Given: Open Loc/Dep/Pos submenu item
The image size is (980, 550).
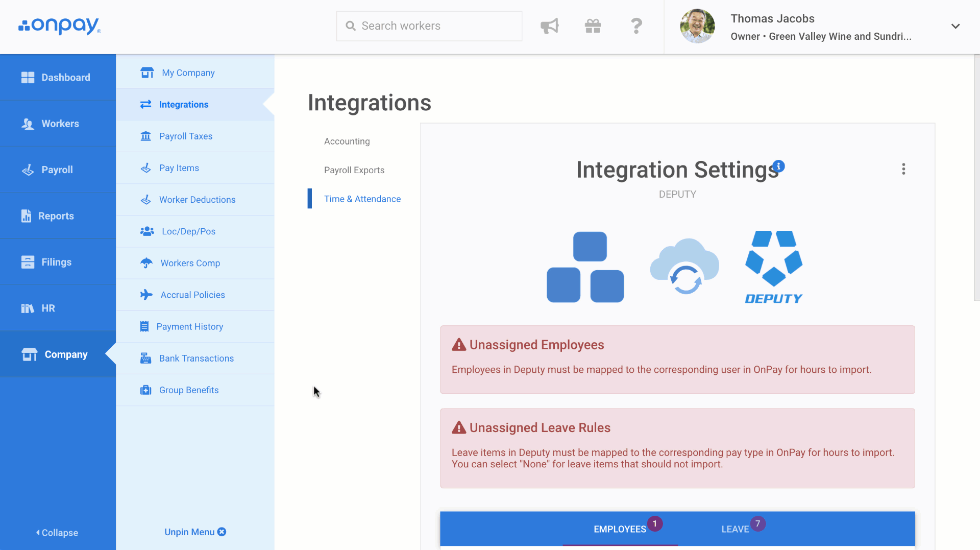Looking at the screenshot, I should 195,231.
